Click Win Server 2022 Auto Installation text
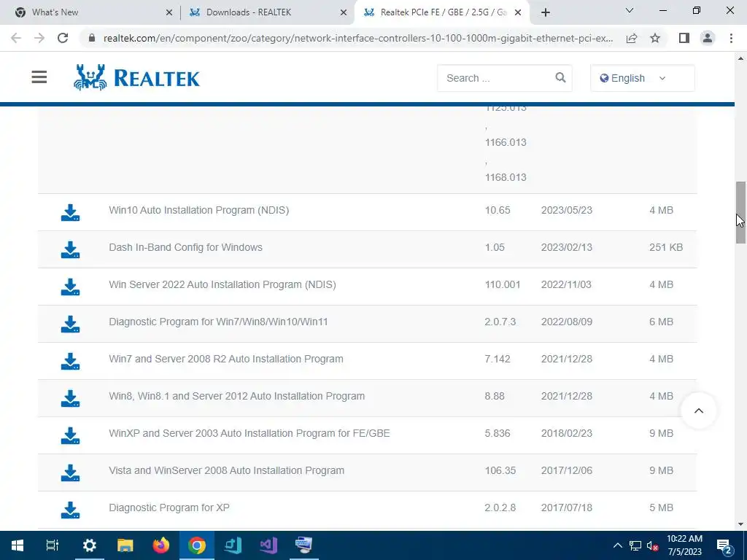The width and height of the screenshot is (747, 560). [x=222, y=284]
